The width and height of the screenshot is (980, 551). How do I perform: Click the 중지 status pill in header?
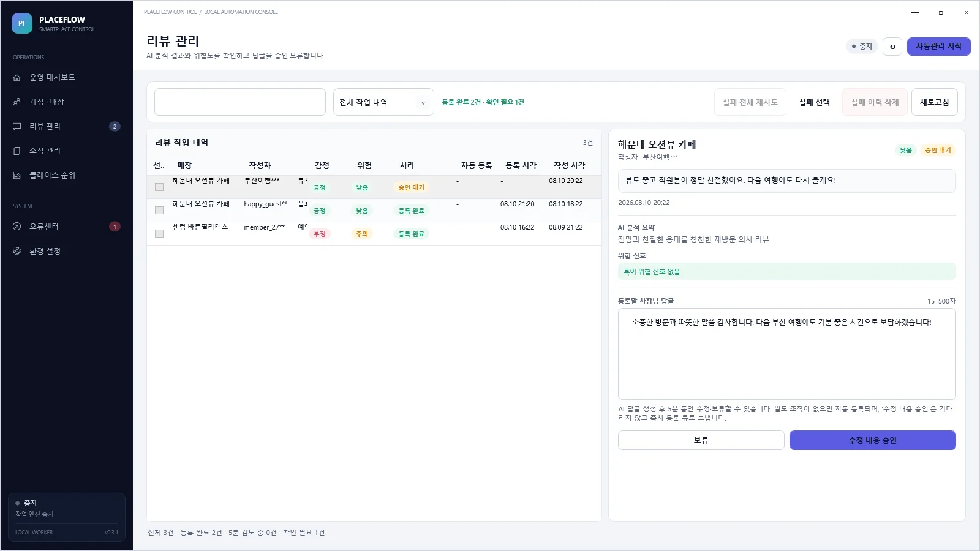[x=862, y=47]
